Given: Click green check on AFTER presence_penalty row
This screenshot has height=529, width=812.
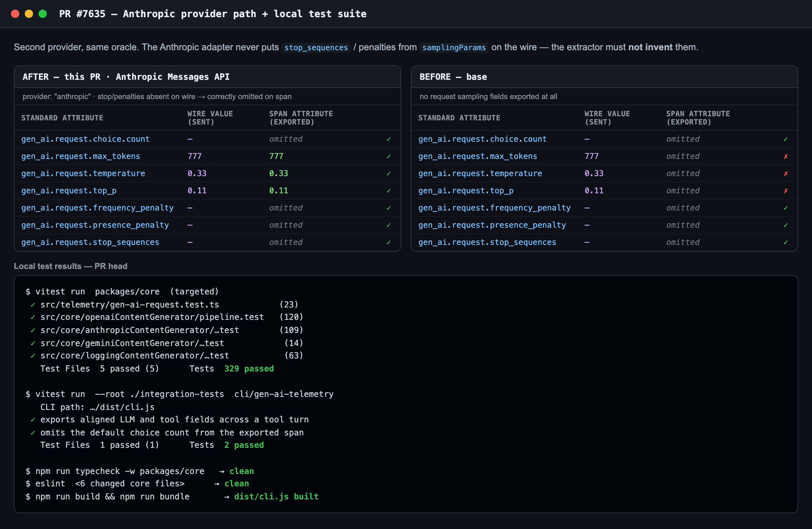Looking at the screenshot, I should [389, 225].
